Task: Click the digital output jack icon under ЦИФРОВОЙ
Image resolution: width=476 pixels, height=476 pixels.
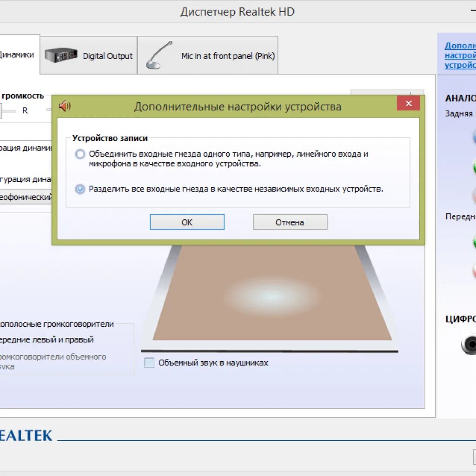Action: (469, 344)
